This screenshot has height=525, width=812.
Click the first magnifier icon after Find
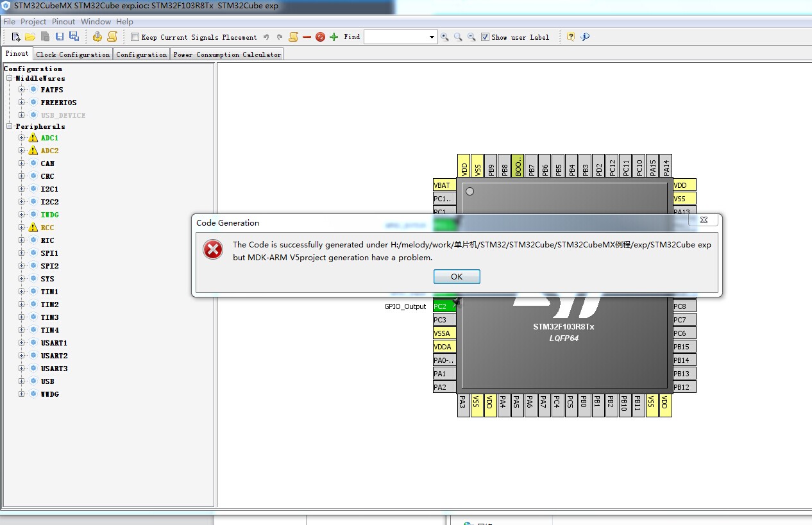coord(444,37)
